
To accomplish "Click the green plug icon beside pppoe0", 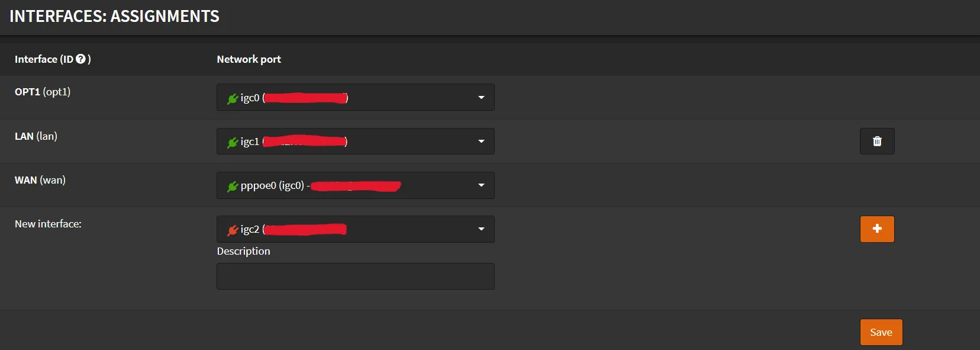I will pos(233,186).
